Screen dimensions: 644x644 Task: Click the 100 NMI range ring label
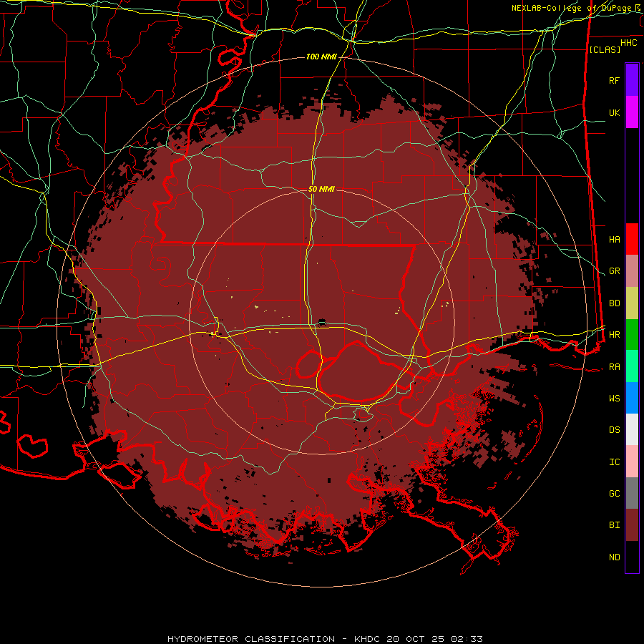(321, 57)
